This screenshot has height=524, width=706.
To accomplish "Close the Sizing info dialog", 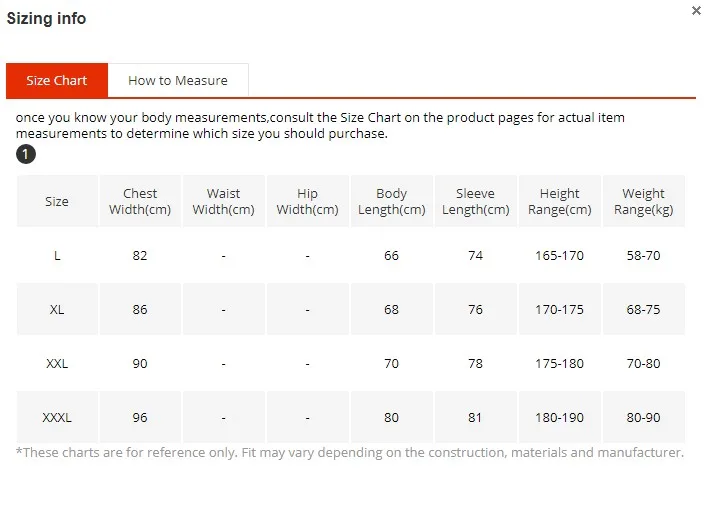I will coord(696,10).
